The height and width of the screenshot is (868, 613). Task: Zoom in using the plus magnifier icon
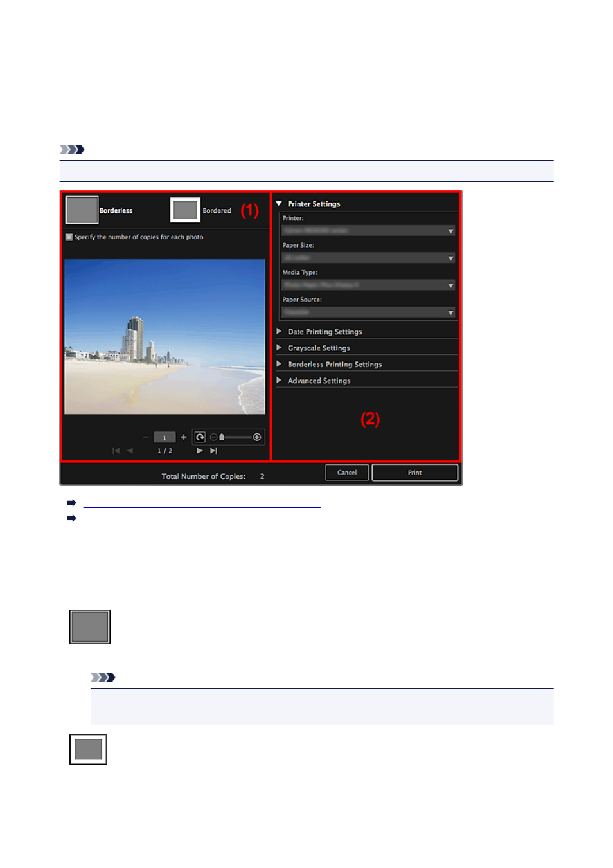(x=257, y=437)
